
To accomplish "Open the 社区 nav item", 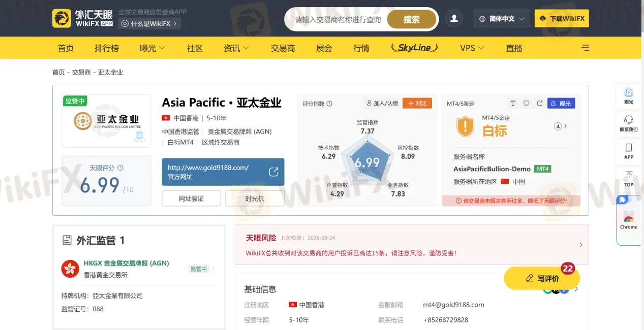I will 195,48.
